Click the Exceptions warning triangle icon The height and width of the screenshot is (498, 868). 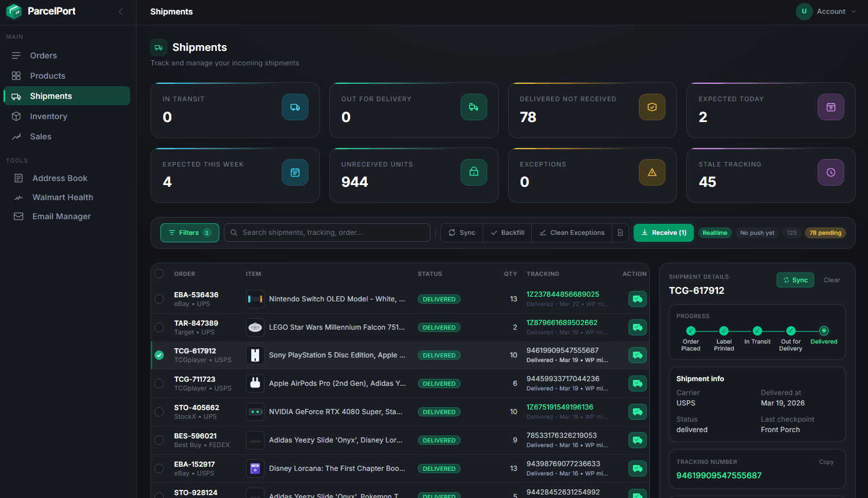pyautogui.click(x=652, y=172)
